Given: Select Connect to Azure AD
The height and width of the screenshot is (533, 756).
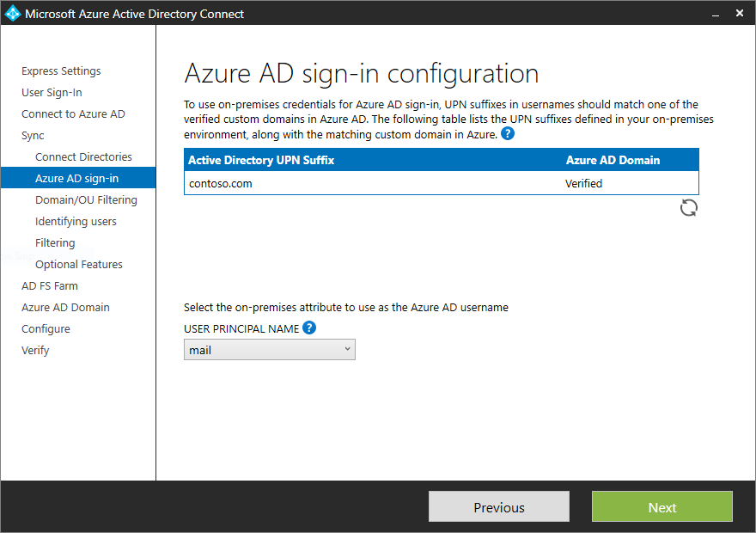Looking at the screenshot, I should 73,113.
